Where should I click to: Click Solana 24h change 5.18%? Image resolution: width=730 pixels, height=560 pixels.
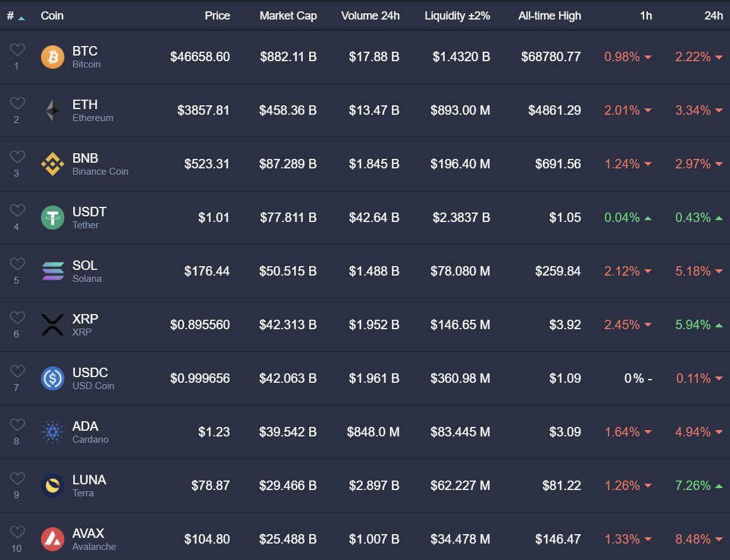click(x=699, y=271)
